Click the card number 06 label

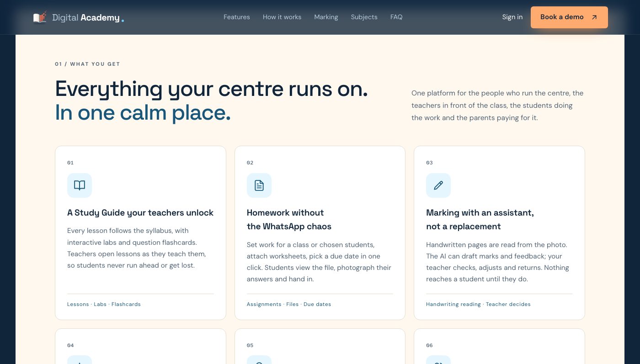click(x=429, y=345)
